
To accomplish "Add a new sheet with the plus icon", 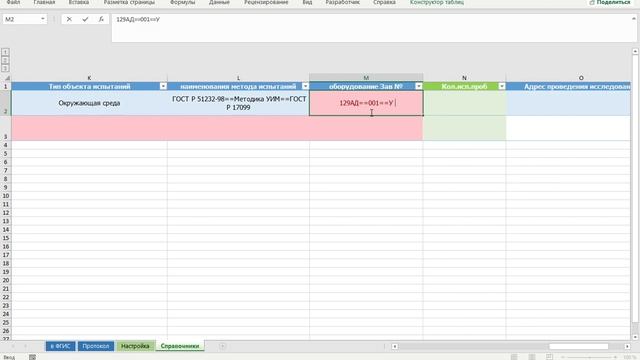I will coord(222,346).
